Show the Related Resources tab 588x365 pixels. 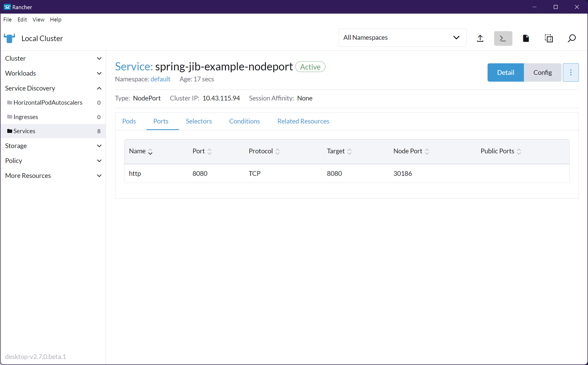[303, 121]
